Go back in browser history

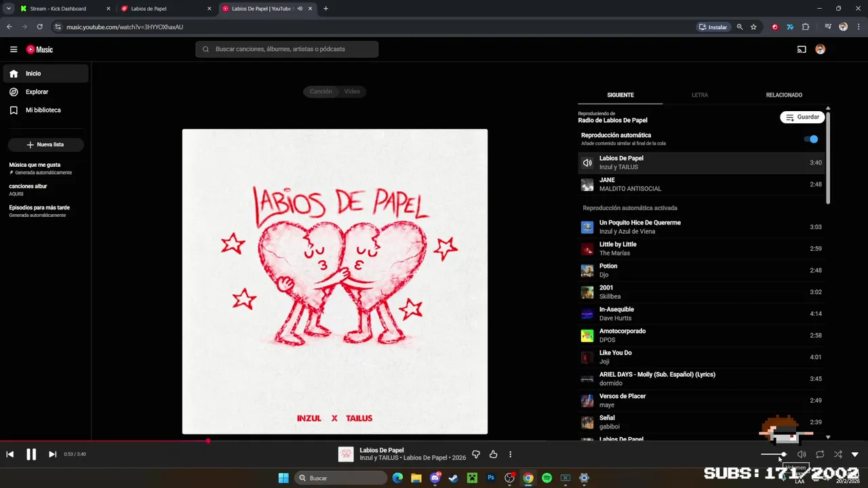9,27
